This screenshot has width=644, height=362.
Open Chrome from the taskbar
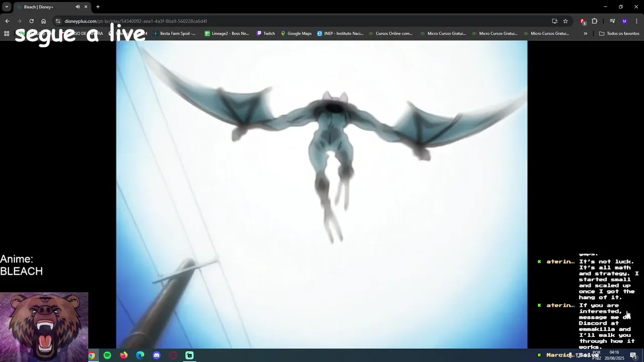[x=91, y=355]
